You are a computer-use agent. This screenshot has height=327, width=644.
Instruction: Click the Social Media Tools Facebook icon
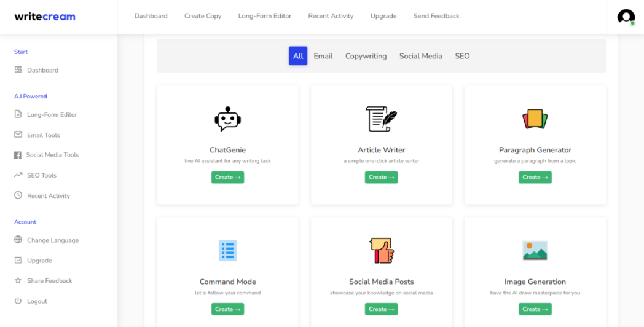(x=18, y=155)
